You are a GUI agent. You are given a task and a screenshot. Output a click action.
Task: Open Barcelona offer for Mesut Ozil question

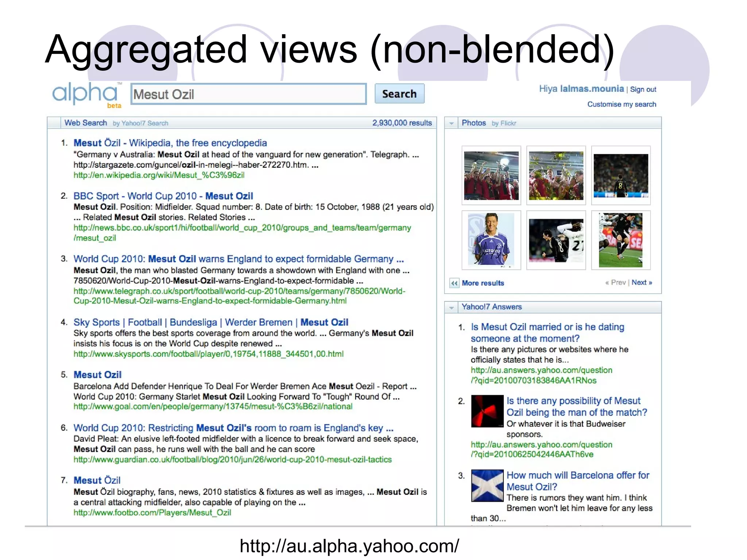pyautogui.click(x=578, y=481)
